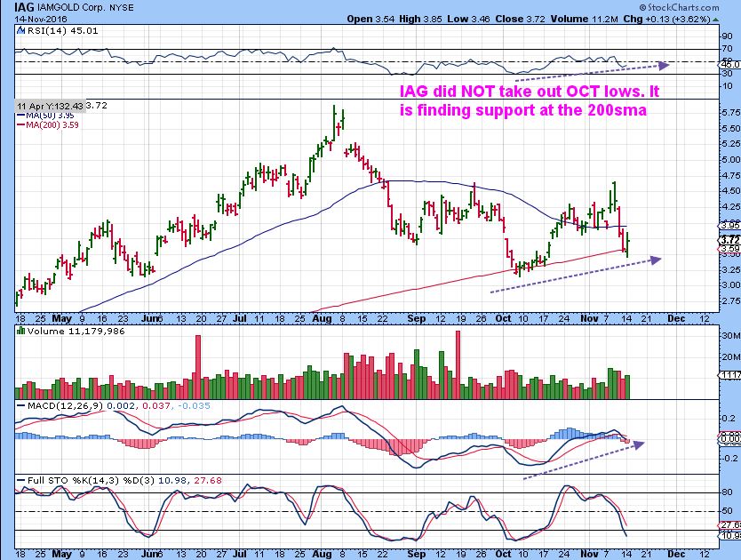The width and height of the screenshot is (741, 560).
Task: Click the MA(50) blue legend line marker
Action: 21,115
